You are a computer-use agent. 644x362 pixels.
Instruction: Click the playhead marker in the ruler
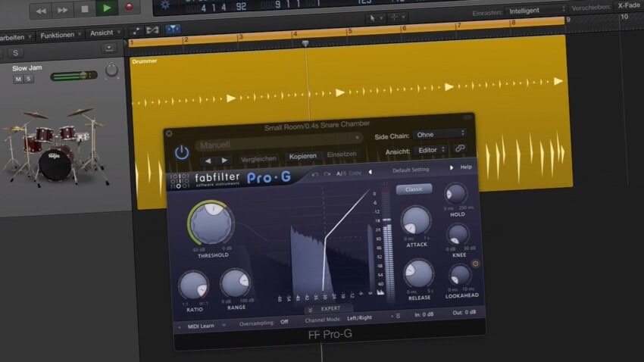tap(305, 43)
